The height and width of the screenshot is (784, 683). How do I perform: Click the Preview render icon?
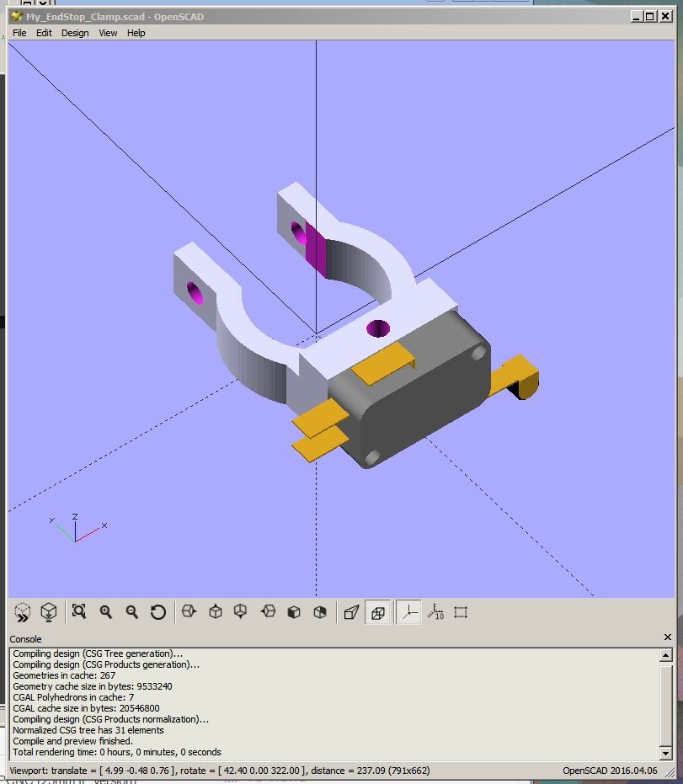(x=23, y=612)
